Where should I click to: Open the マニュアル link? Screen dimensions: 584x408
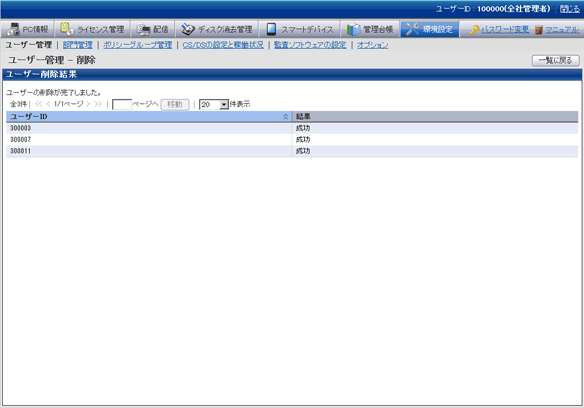click(x=562, y=29)
